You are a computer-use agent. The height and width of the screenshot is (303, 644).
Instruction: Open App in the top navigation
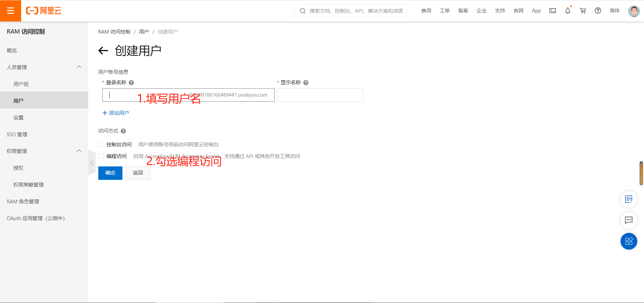pyautogui.click(x=536, y=11)
